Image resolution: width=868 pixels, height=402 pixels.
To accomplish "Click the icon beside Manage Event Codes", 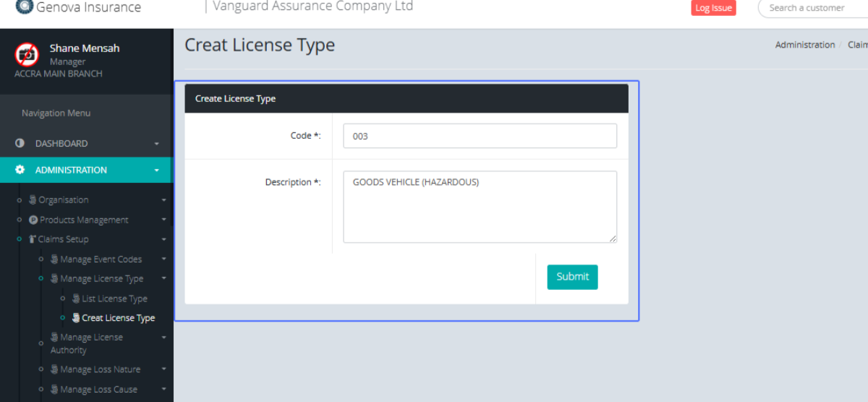I will click(x=54, y=259).
